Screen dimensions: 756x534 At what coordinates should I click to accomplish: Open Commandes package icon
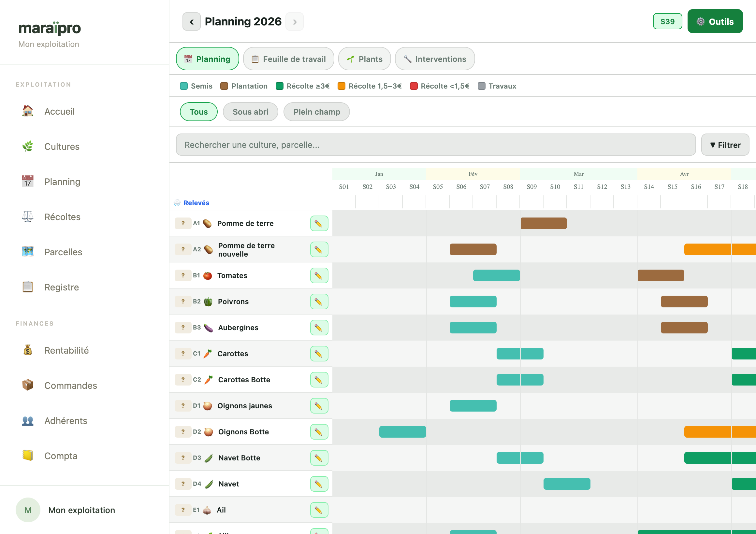point(28,385)
